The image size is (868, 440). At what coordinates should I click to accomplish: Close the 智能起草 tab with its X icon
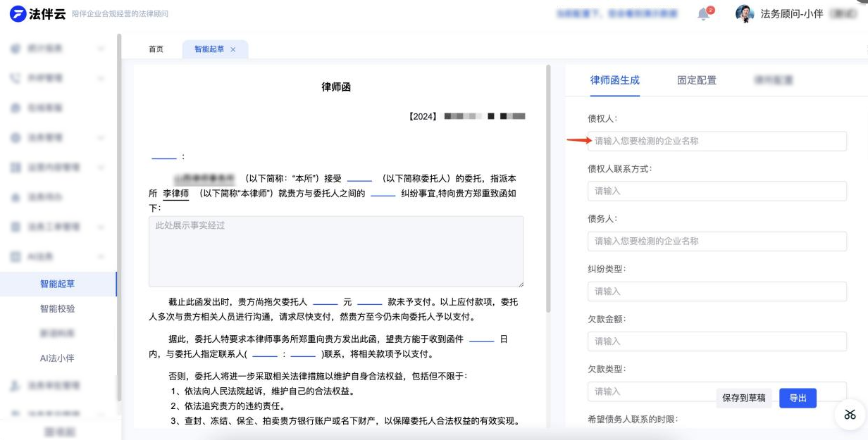click(x=233, y=49)
